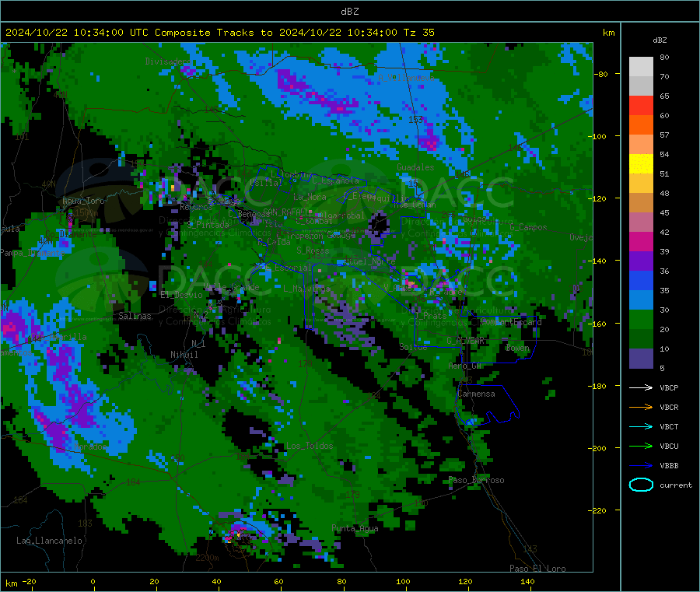Click the white VBCP track arrow in legend
The image size is (700, 592).
click(x=641, y=387)
